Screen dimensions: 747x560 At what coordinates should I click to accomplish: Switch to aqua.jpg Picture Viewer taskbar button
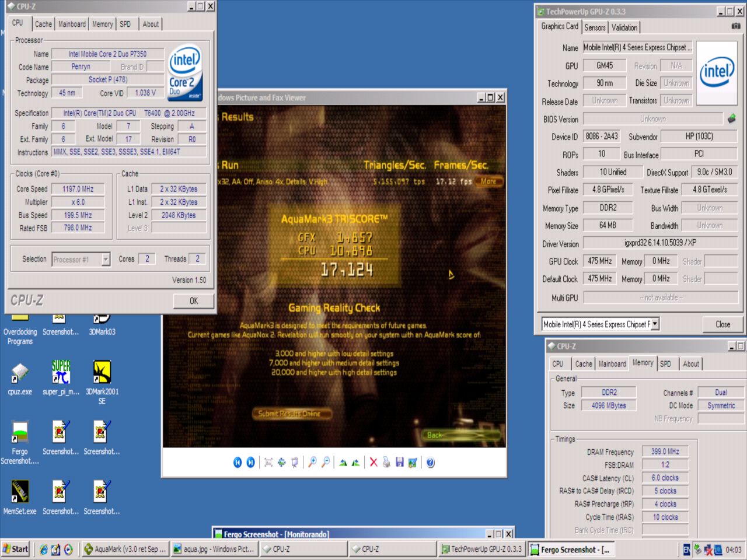(214, 549)
